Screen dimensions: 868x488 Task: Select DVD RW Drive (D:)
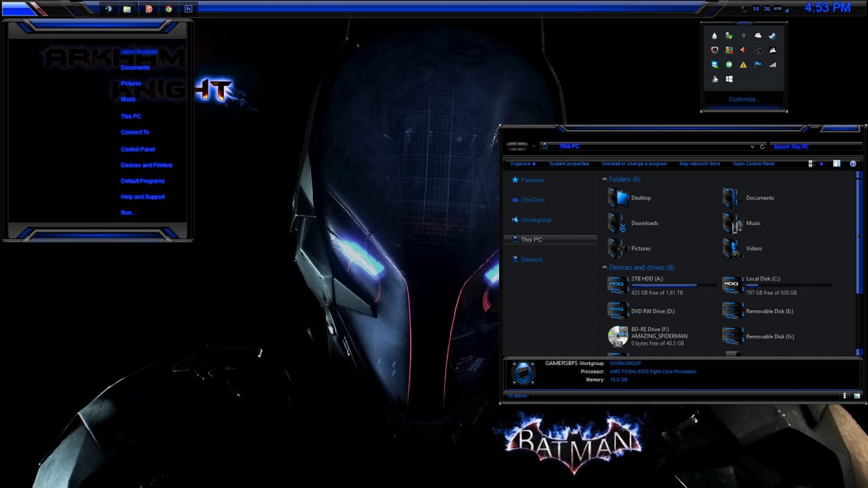coord(642,311)
